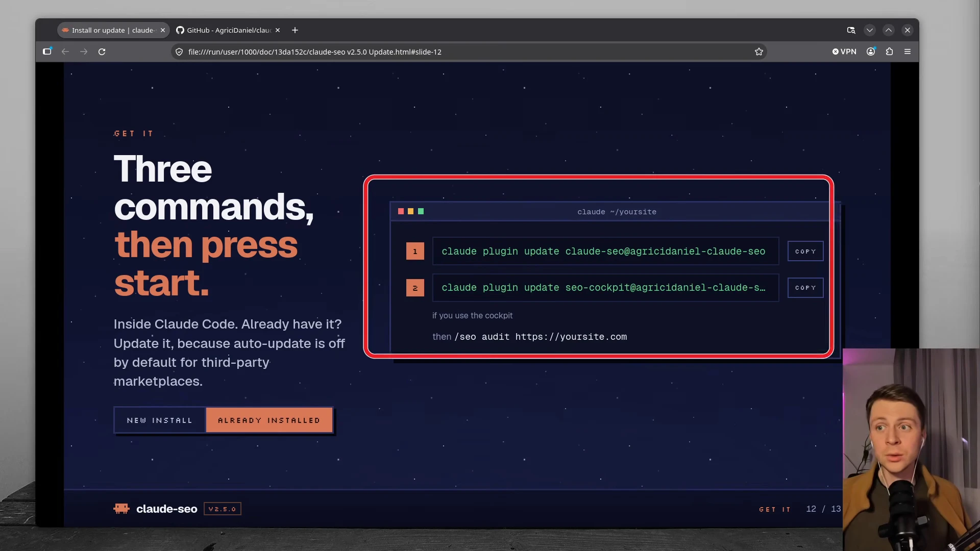The height and width of the screenshot is (551, 980).
Task: Click the '/seo audit https://yoursite.com' text
Action: tap(541, 337)
